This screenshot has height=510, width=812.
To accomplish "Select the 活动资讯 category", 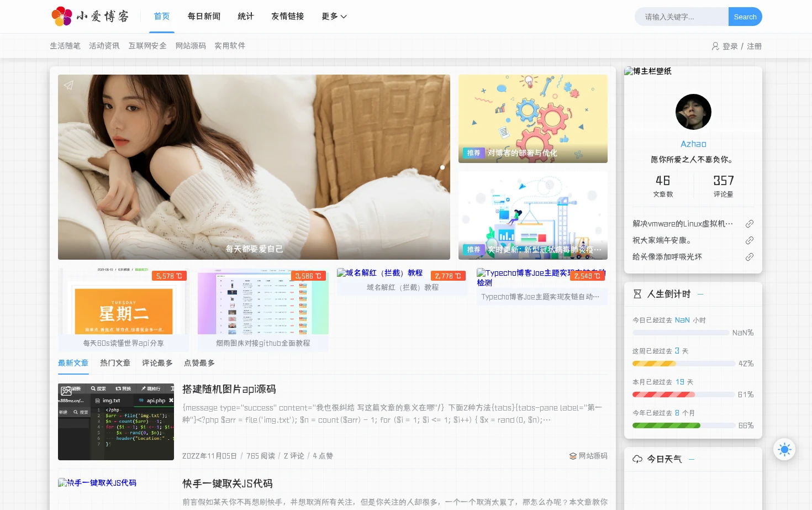I will [x=104, y=46].
